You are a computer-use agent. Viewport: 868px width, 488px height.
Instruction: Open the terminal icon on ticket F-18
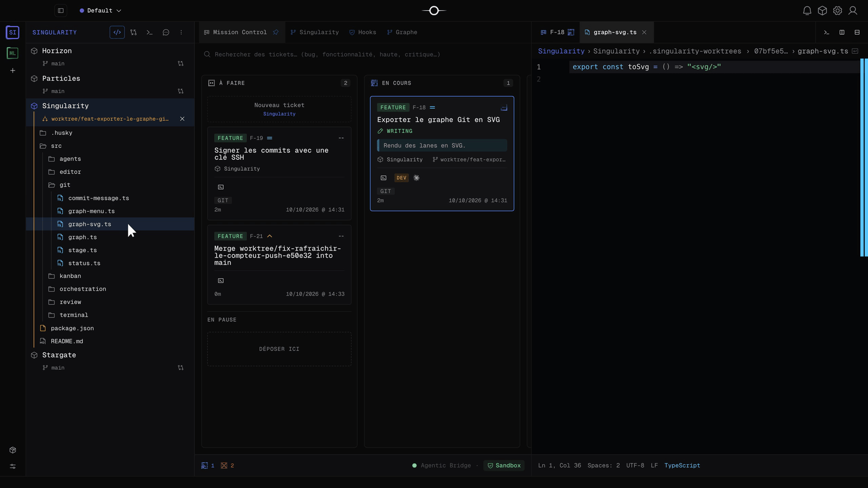coord(384,178)
